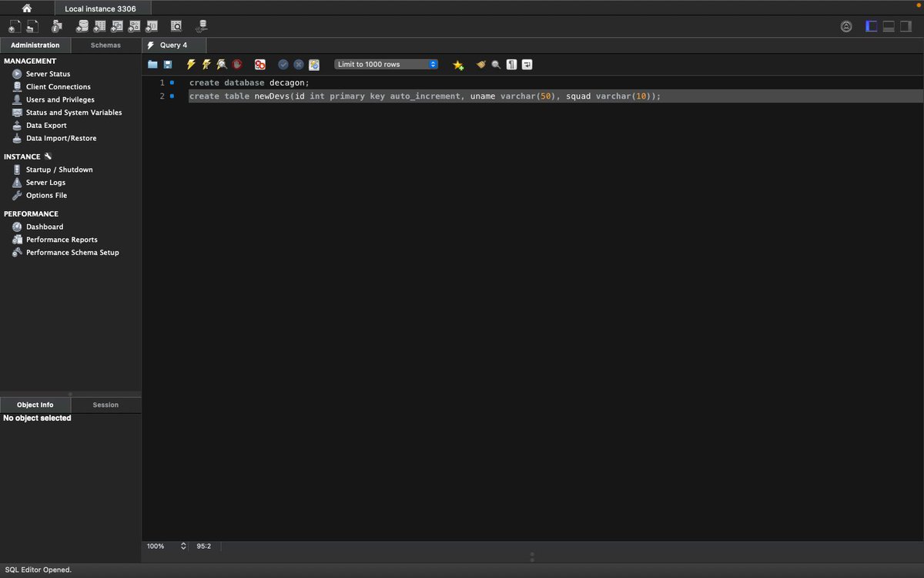Switch to the Session tab

pos(105,405)
